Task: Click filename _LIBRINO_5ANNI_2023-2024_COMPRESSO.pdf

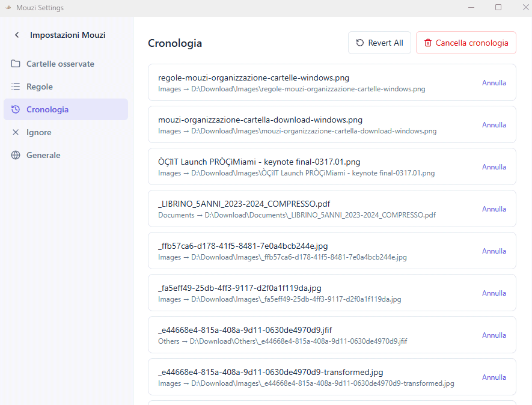Action: tap(244, 204)
